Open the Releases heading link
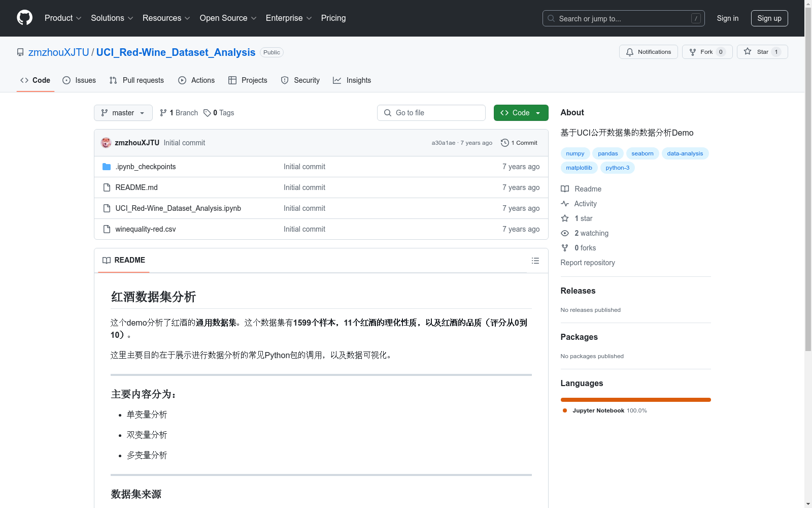Screen dimensions: 812x508 (578, 291)
